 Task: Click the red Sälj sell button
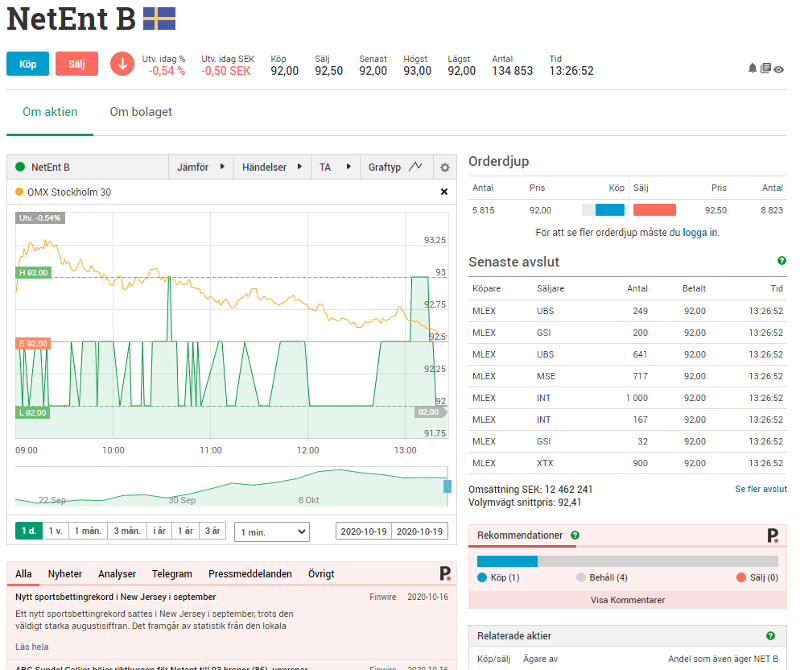click(x=77, y=64)
